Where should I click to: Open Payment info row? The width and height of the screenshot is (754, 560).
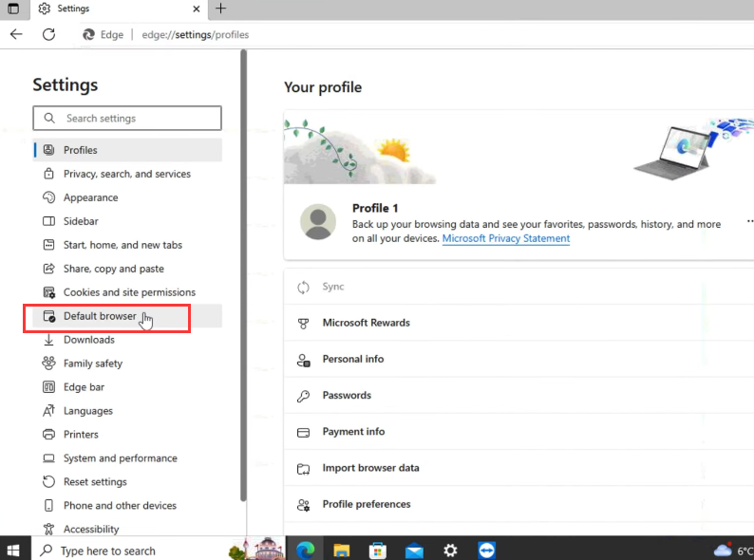click(x=518, y=432)
